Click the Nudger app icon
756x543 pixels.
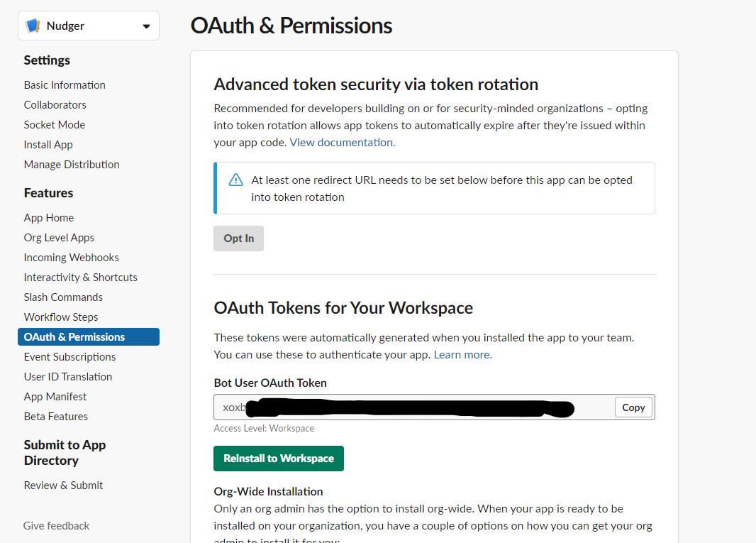(x=33, y=26)
